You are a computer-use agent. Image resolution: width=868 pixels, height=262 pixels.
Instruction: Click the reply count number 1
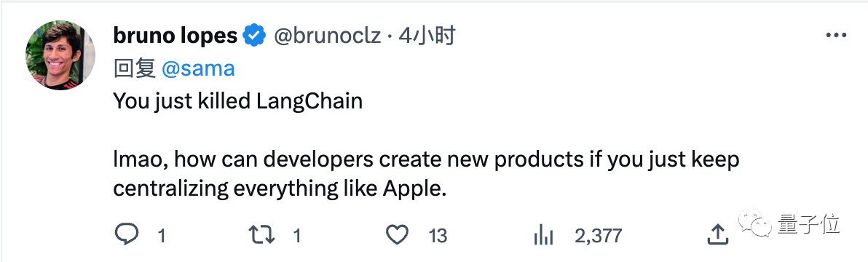(161, 236)
